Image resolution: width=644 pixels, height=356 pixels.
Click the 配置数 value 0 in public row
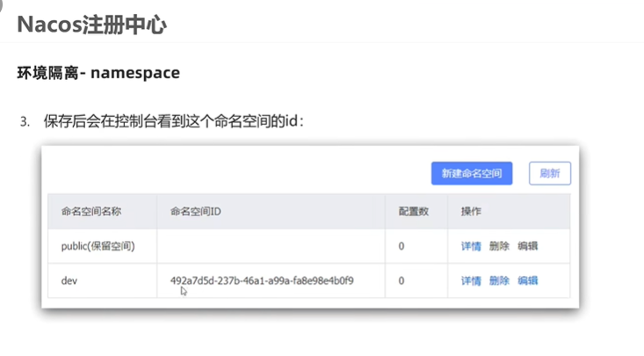coord(402,246)
